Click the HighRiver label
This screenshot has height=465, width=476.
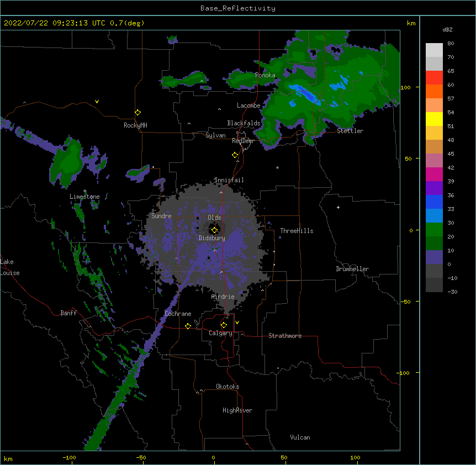pos(237,410)
